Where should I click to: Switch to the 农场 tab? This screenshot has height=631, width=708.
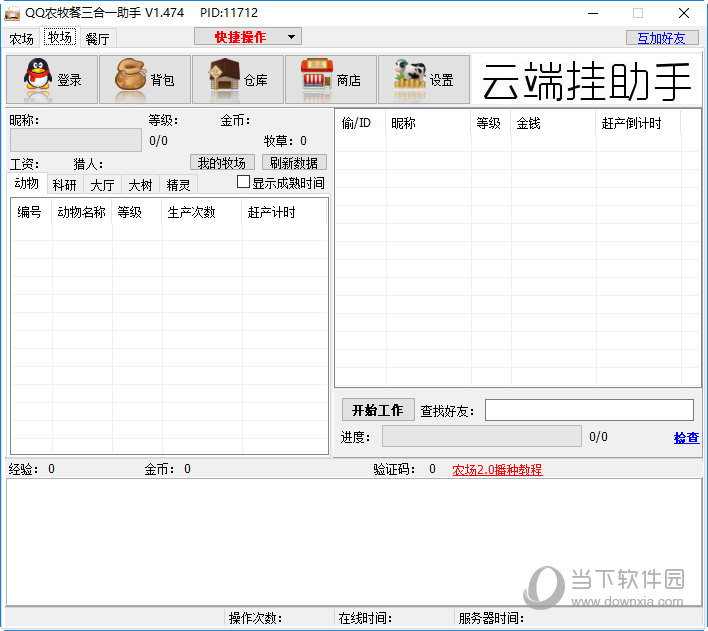pyautogui.click(x=21, y=39)
